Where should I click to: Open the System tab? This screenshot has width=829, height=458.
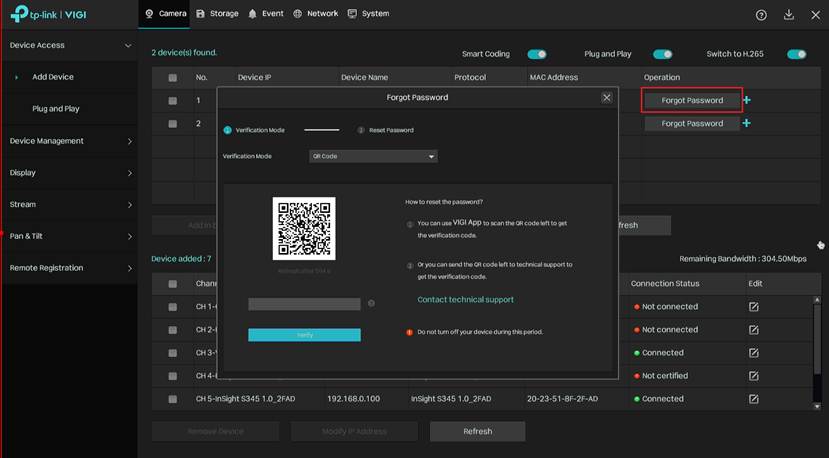tap(369, 14)
